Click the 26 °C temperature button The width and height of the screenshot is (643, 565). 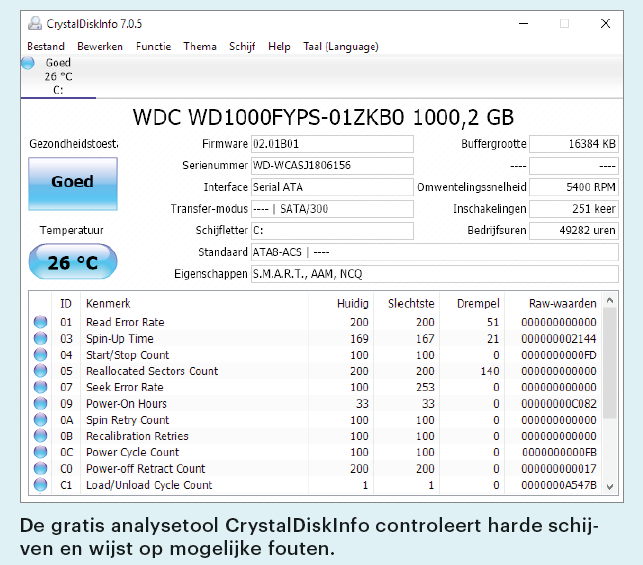(72, 263)
